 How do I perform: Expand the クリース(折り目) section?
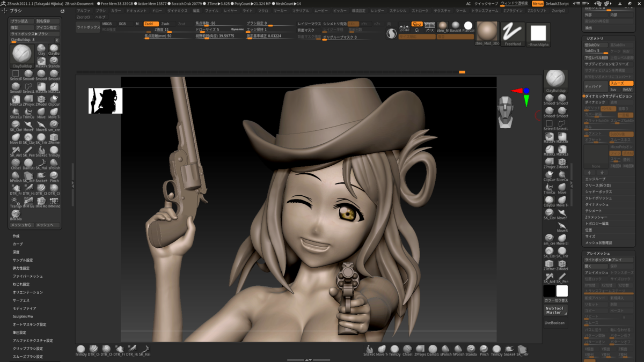point(598,185)
